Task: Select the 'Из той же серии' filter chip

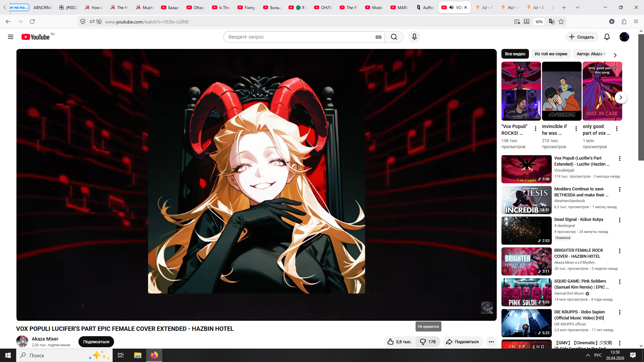Action: coord(551,54)
